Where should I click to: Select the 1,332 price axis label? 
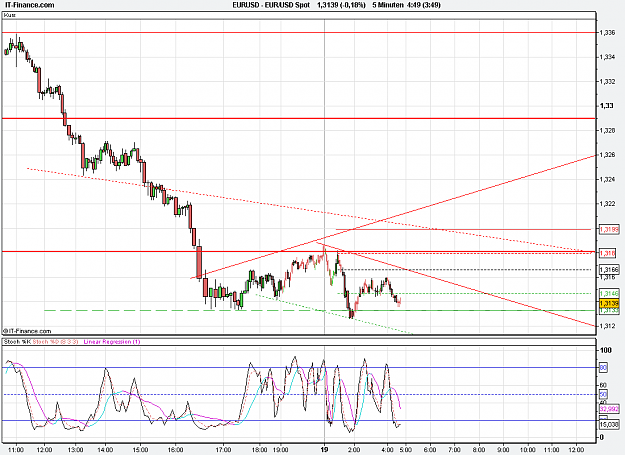point(607,82)
